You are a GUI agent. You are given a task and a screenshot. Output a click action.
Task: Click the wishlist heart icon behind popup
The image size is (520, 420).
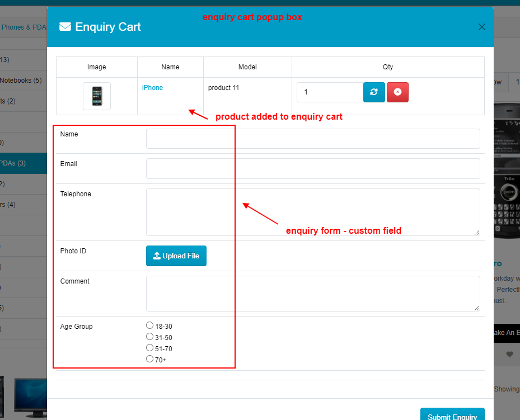509,354
